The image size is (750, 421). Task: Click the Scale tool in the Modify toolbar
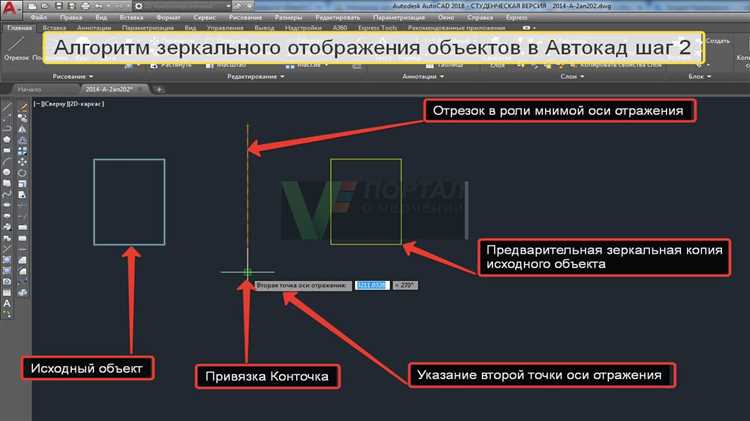22,183
